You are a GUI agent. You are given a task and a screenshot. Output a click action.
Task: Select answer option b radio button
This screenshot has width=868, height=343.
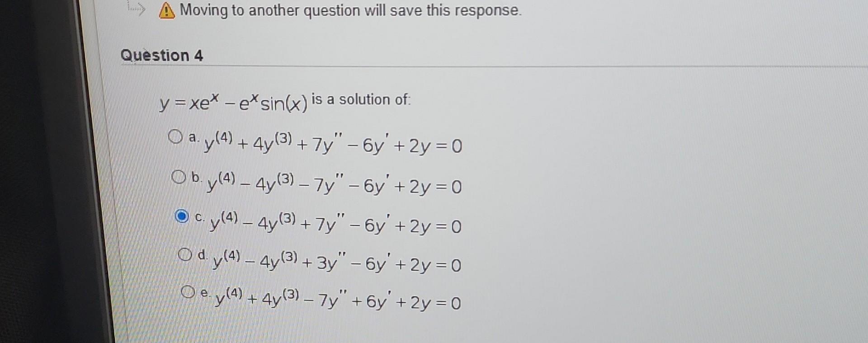(179, 176)
